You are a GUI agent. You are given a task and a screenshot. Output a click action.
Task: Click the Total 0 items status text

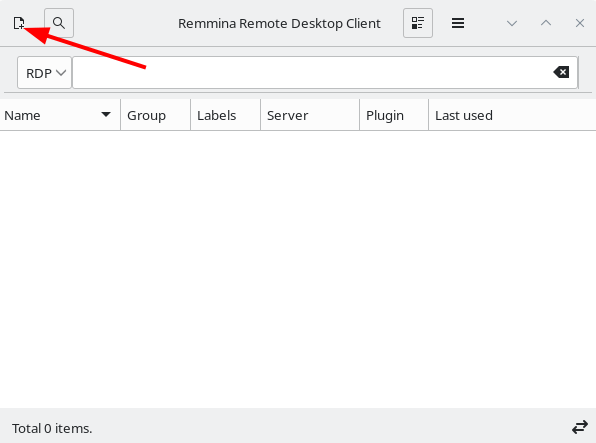tap(52, 429)
